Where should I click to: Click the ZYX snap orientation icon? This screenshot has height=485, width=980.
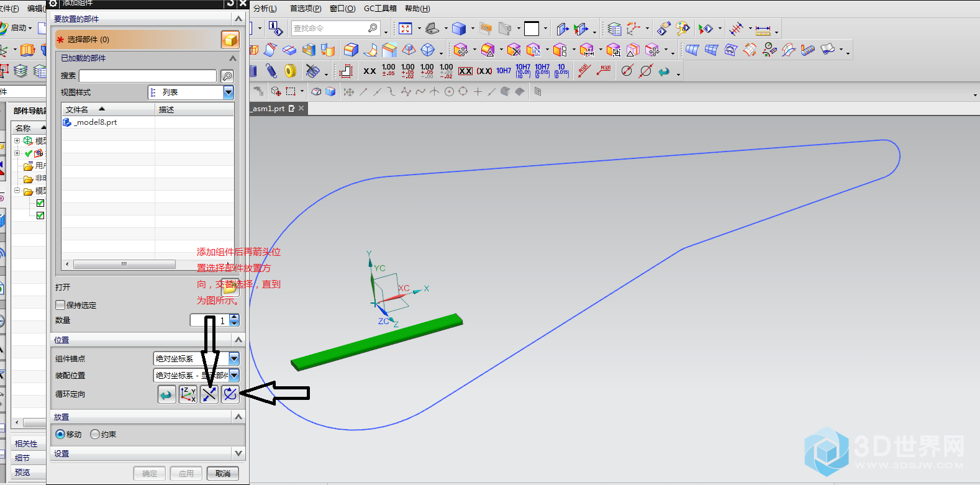coord(188,394)
